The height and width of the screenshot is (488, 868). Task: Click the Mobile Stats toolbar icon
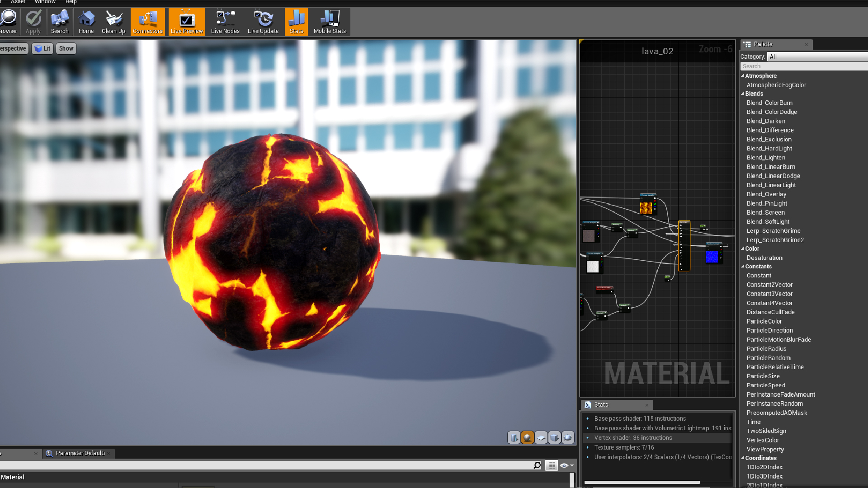[x=330, y=21]
